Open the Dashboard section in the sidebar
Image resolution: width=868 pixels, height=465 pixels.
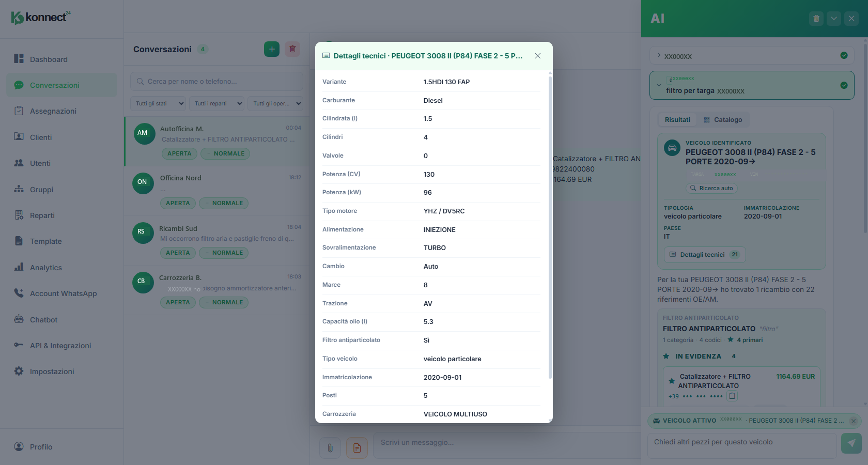tap(61, 59)
